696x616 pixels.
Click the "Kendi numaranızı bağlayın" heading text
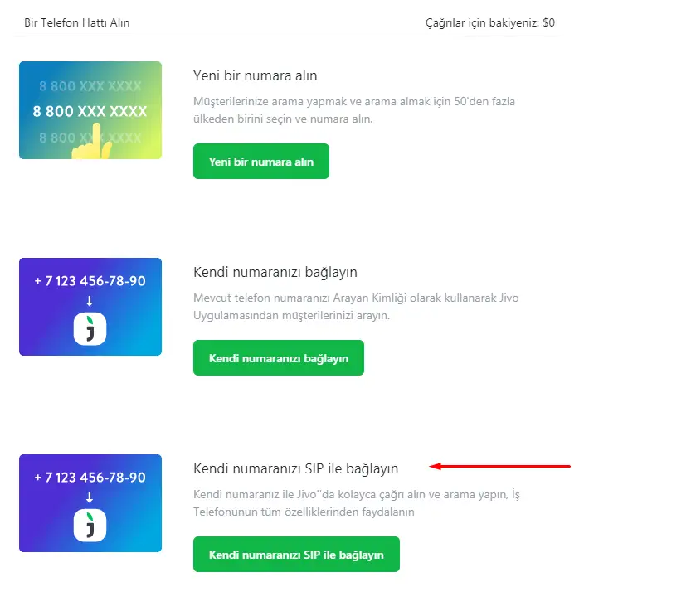coord(275,273)
